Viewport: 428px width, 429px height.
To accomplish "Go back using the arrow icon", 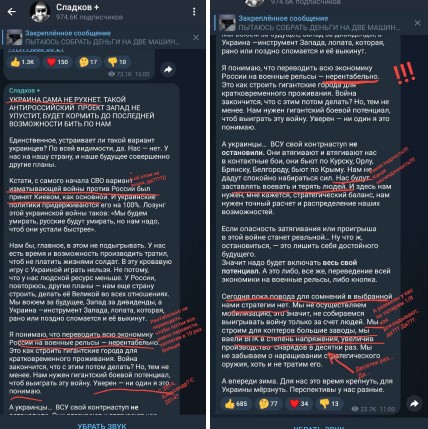I will tap(12, 12).
